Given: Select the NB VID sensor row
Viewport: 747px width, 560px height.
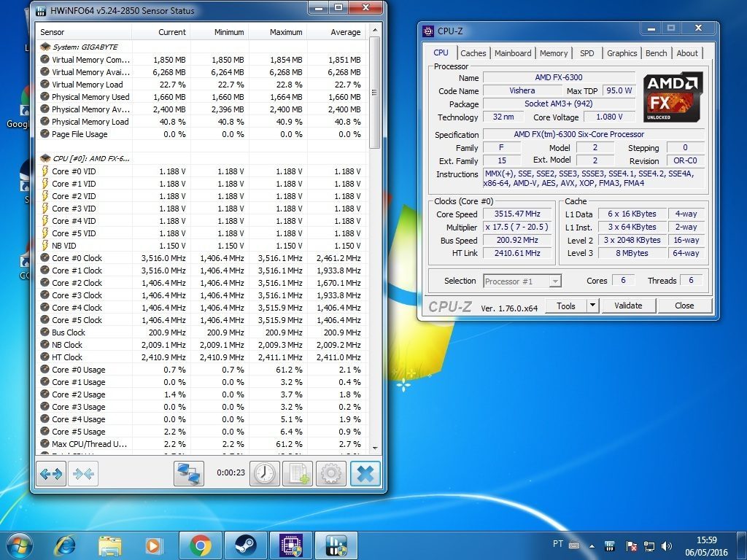Looking at the screenshot, I should tap(201, 246).
